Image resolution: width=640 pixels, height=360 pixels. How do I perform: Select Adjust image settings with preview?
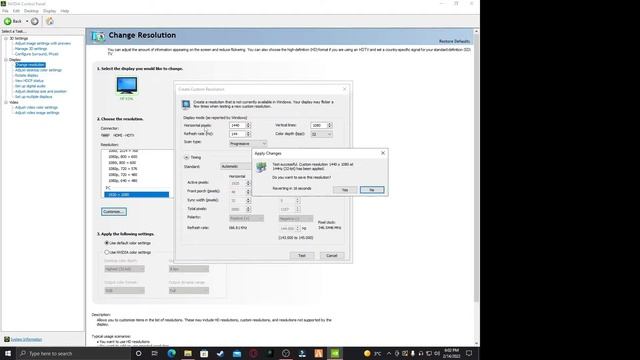point(43,43)
